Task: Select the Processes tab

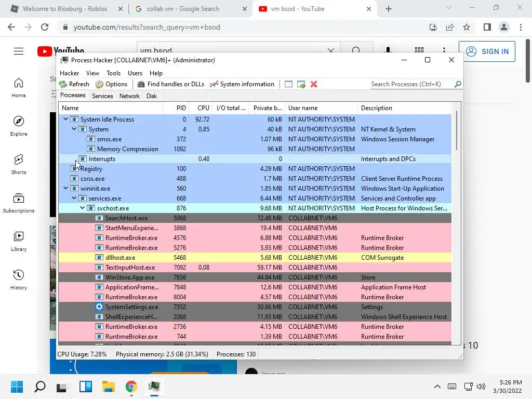Action: (x=73, y=96)
